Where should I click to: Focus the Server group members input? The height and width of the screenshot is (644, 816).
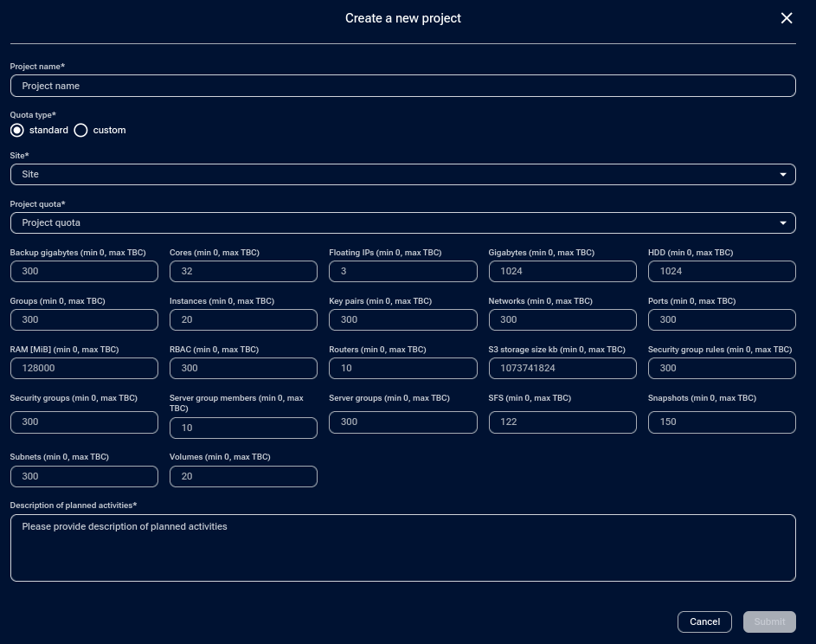click(x=243, y=428)
